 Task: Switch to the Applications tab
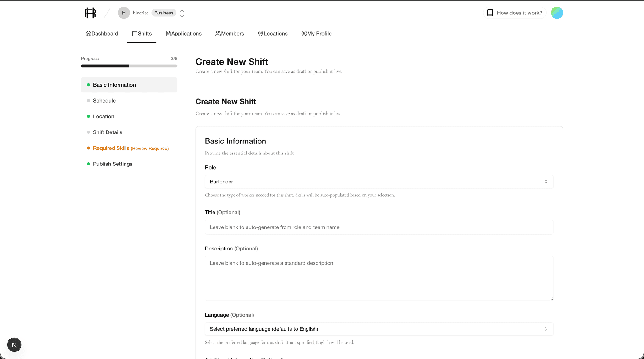(x=184, y=34)
